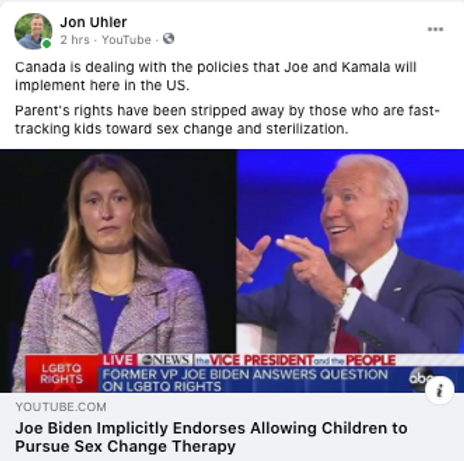
Task: Click the paragraph starting Parent's rights
Action: (228, 120)
